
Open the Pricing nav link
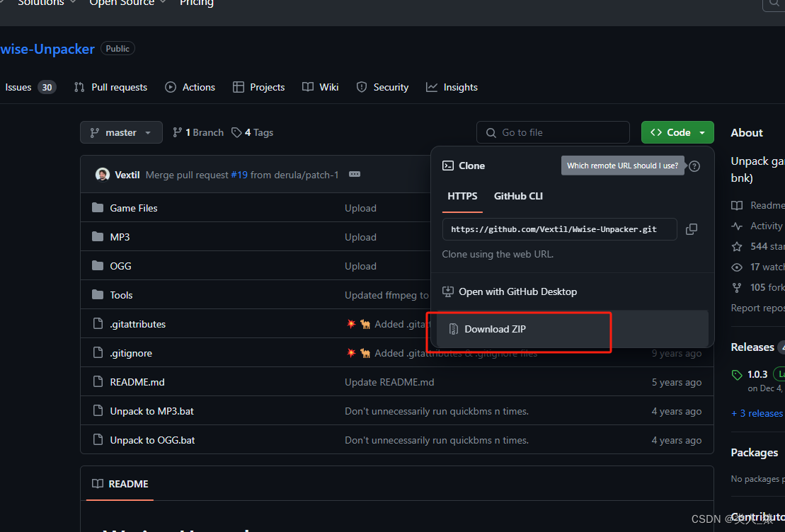click(197, 3)
